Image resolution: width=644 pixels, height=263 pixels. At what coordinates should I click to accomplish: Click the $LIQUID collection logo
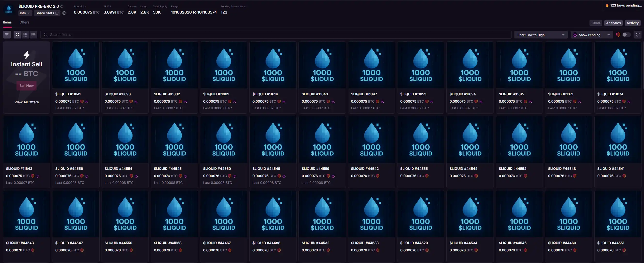9,9
